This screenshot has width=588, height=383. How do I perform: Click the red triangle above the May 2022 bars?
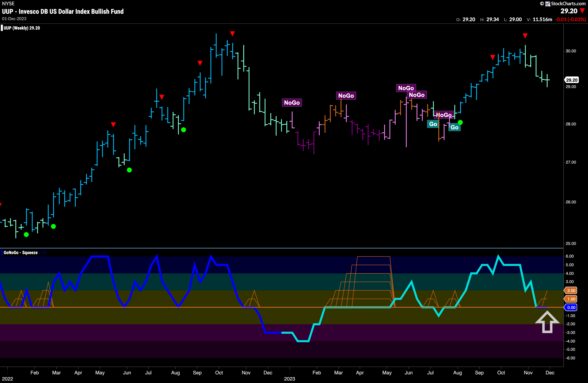pos(113,125)
